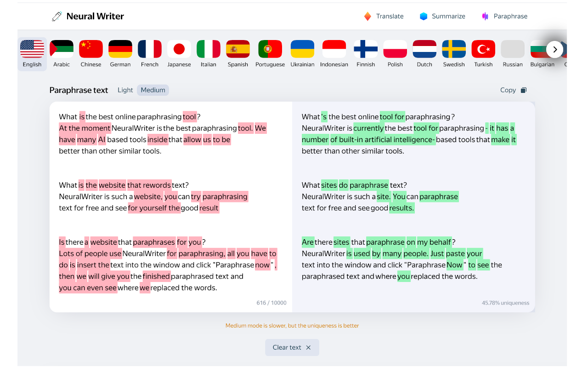Click the orange Translate diamond icon
This screenshot has width=588, height=368.
coord(367,17)
